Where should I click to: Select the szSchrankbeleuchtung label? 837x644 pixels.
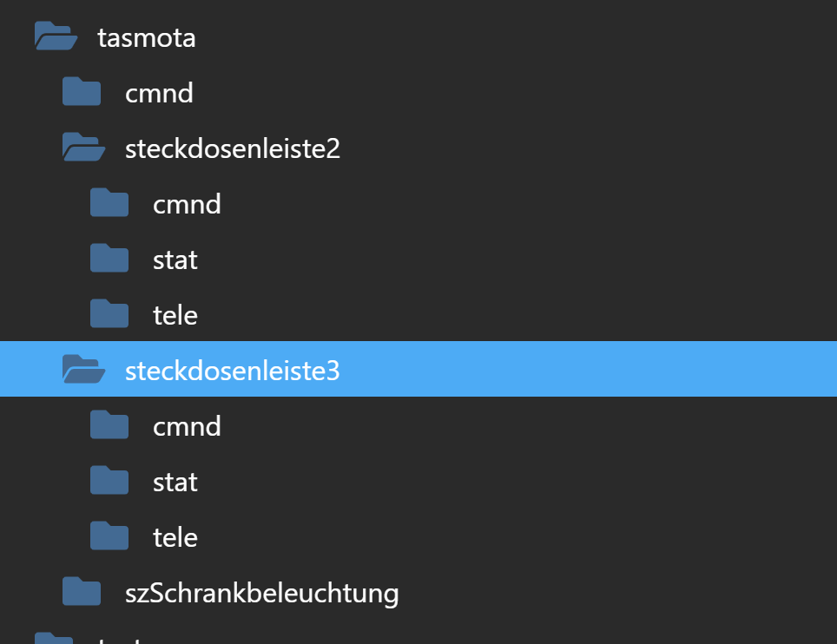[261, 594]
